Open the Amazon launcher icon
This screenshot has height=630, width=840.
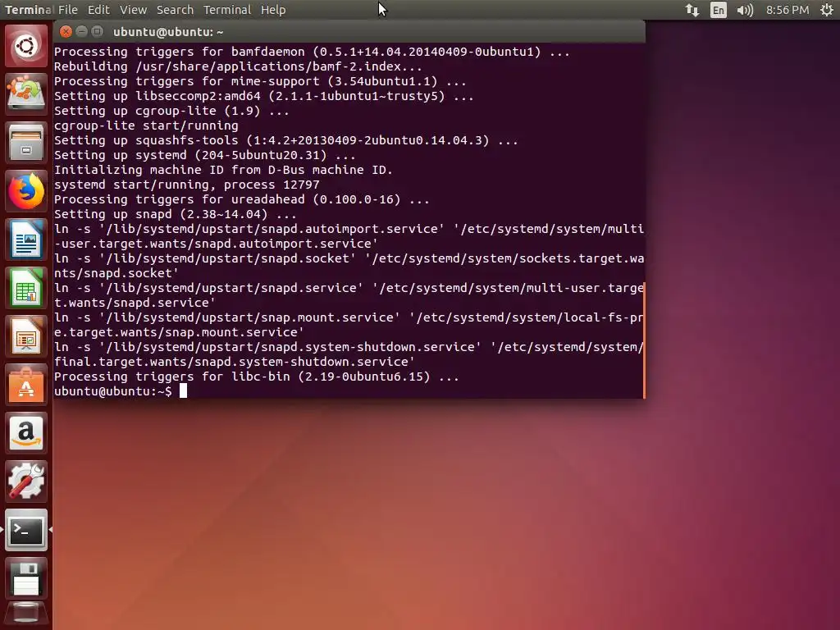[x=25, y=433]
